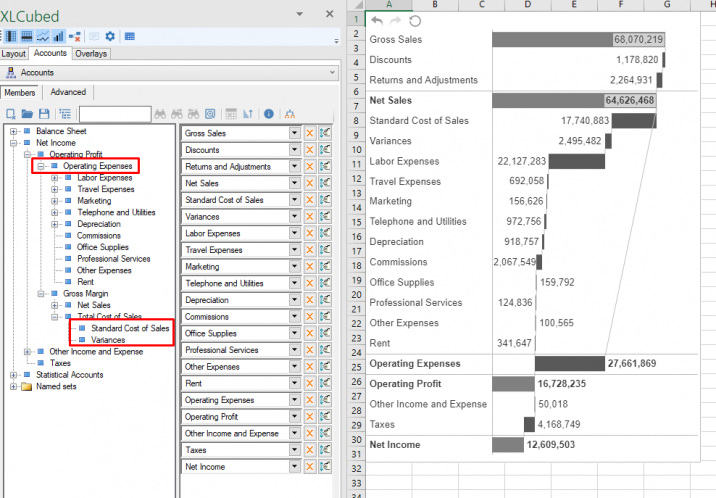The height and width of the screenshot is (498, 716).
Task: Select row header 32 in the worksheet
Action: (x=356, y=469)
